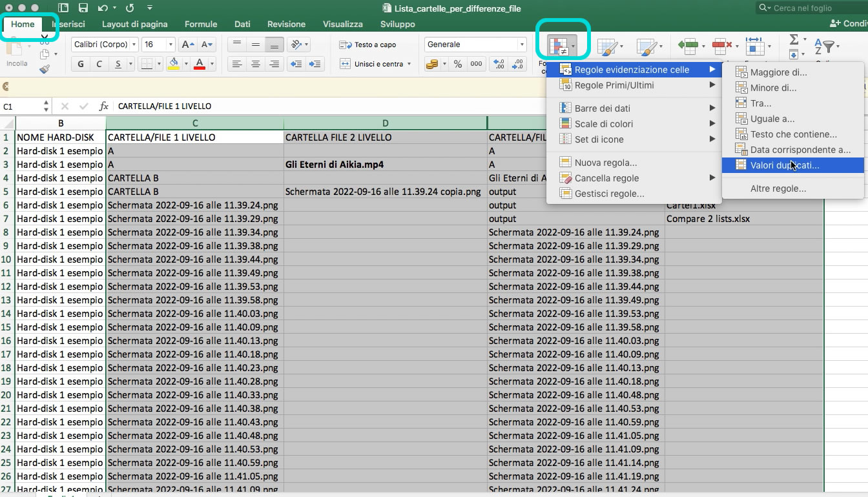Open Gestisci regole... menu item
This screenshot has width=868, height=497.
click(634, 194)
